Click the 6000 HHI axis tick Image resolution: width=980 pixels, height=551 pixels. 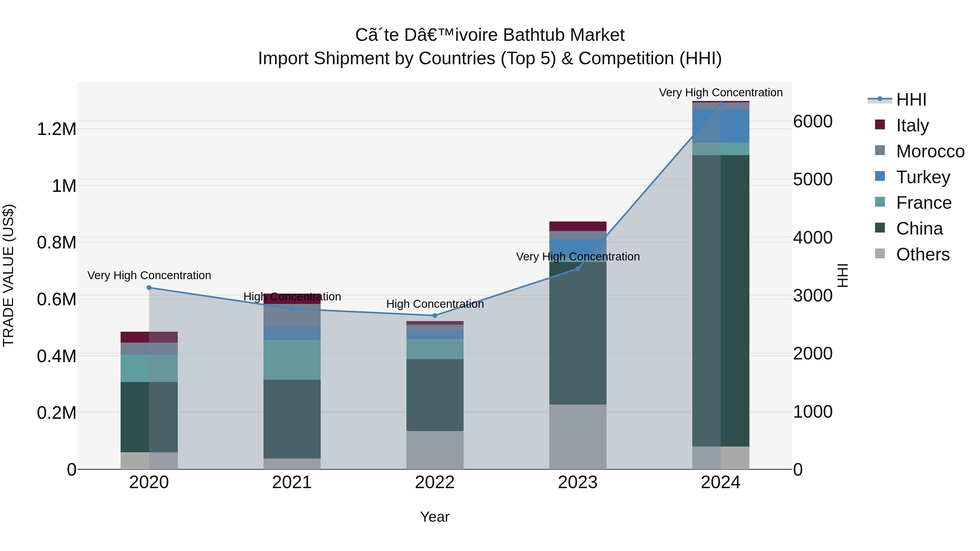[813, 122]
